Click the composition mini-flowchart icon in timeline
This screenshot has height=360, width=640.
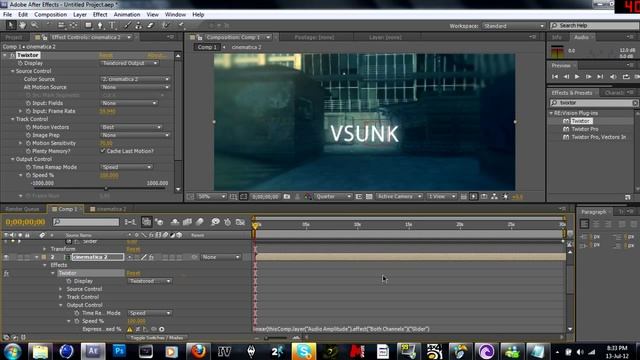[130, 222]
